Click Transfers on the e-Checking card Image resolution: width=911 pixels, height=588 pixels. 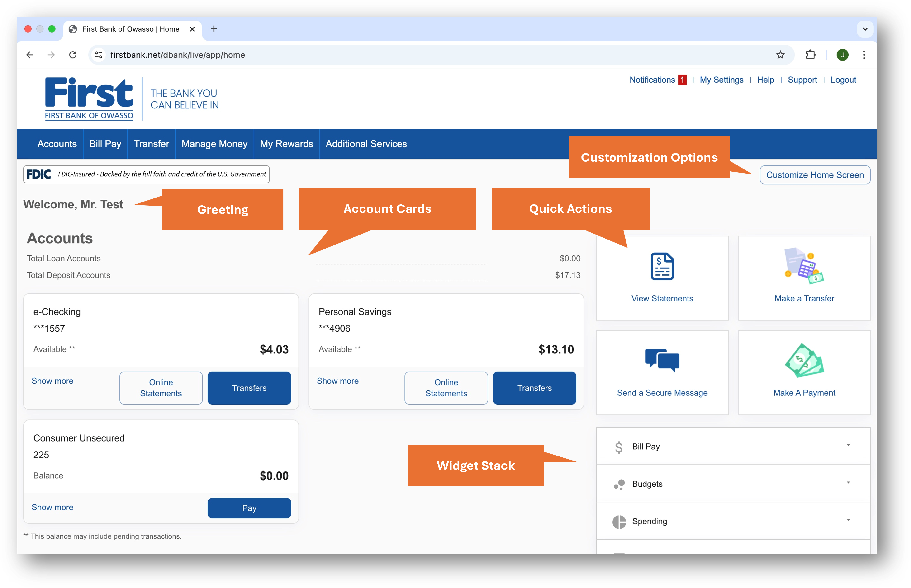tap(249, 388)
